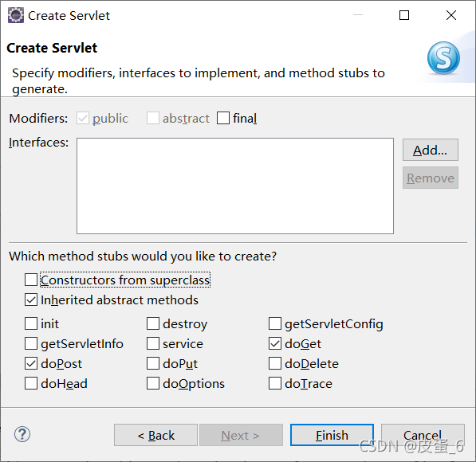Close the Create Servlet dialog

(x=451, y=15)
